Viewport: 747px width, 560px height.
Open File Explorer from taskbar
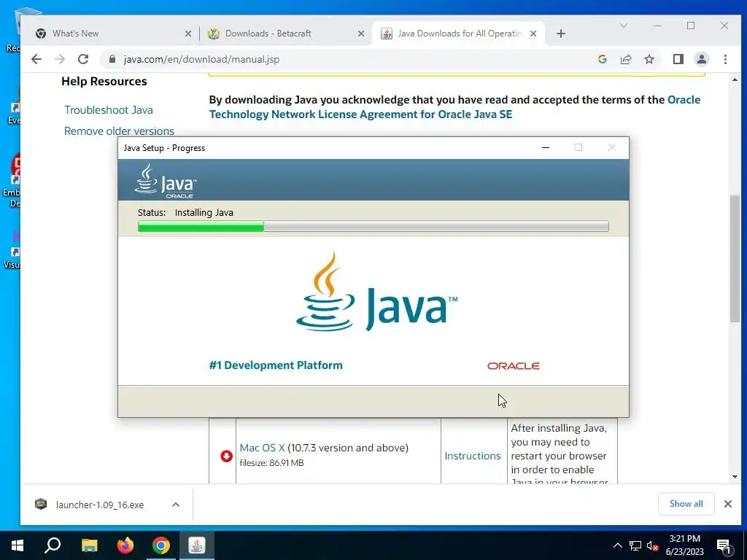[89, 545]
